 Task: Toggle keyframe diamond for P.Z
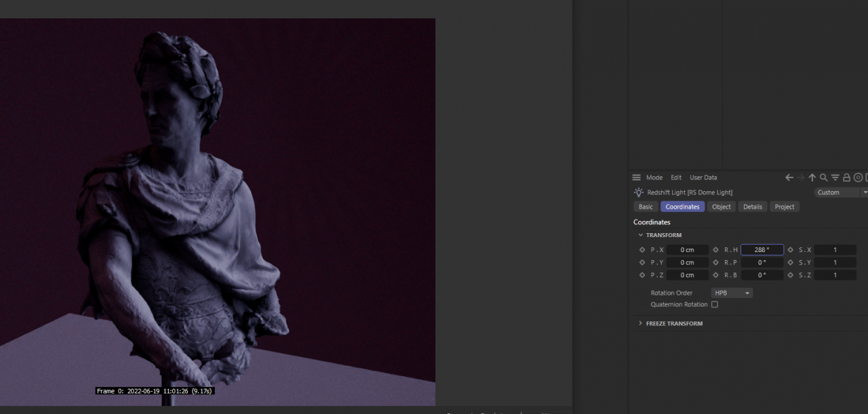point(642,275)
